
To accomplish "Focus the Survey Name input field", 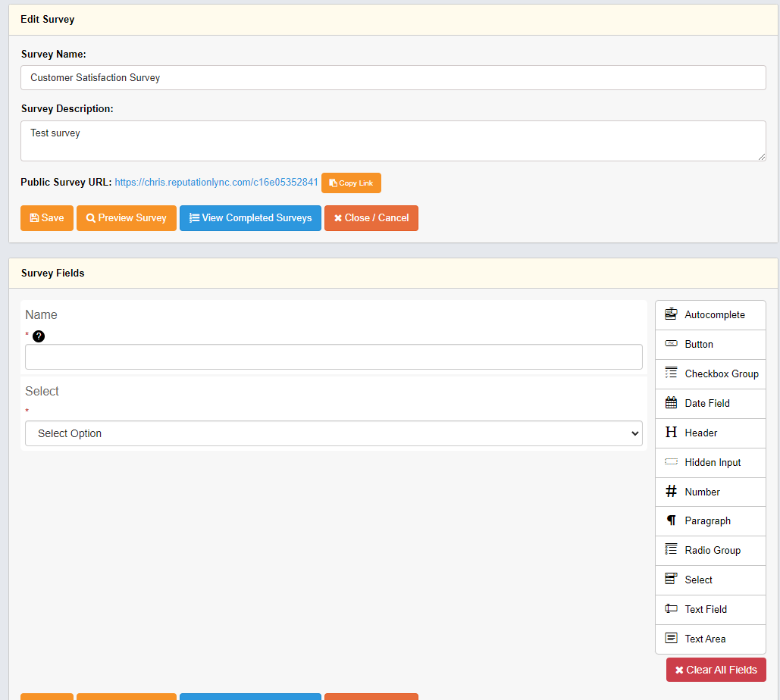I will (393, 77).
